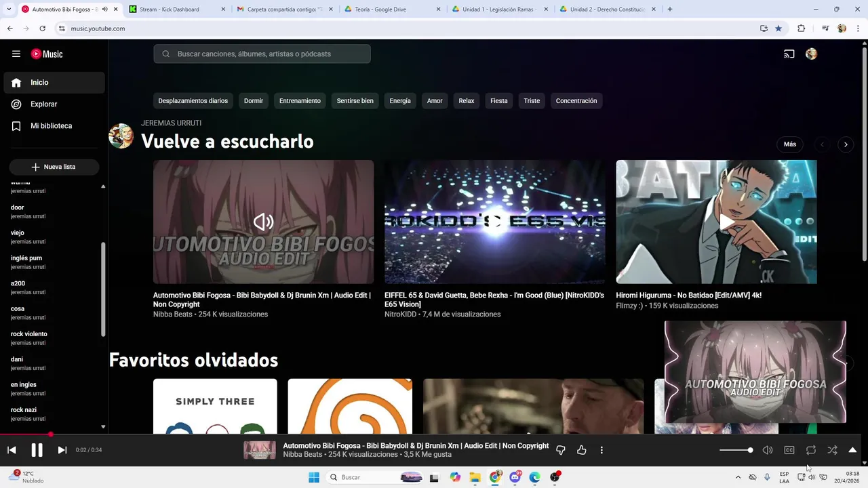Select the Amor mood chip
Image resolution: width=868 pixels, height=488 pixels.
pos(435,101)
